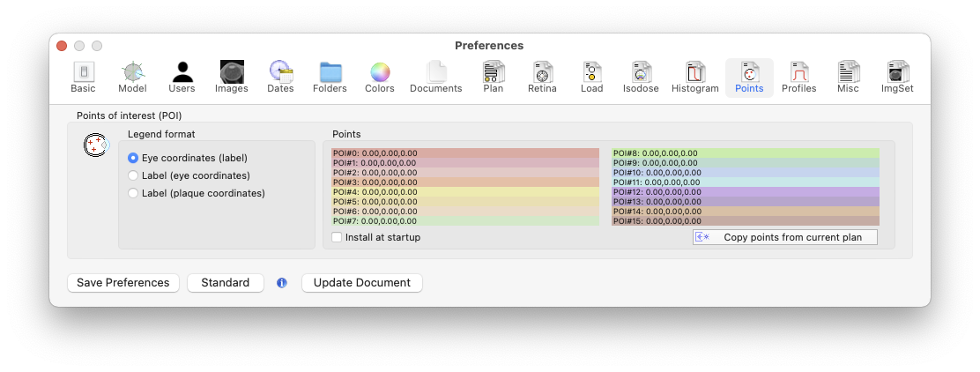Click Save Preferences button
This screenshot has height=372, width=980.
click(x=123, y=283)
